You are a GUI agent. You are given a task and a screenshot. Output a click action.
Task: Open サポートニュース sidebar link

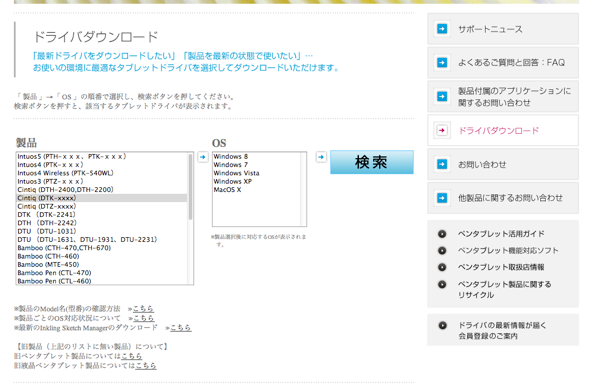(503, 29)
